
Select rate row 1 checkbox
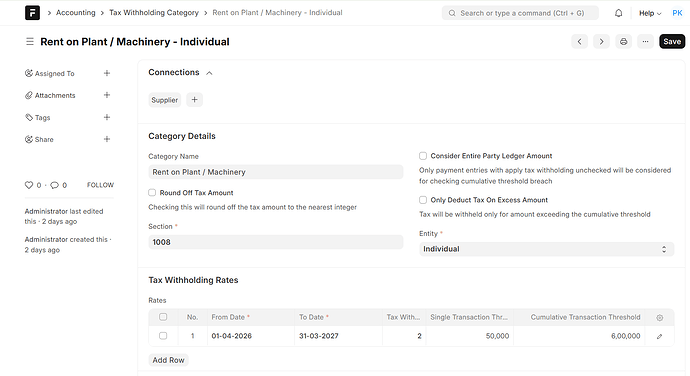pyautogui.click(x=163, y=336)
